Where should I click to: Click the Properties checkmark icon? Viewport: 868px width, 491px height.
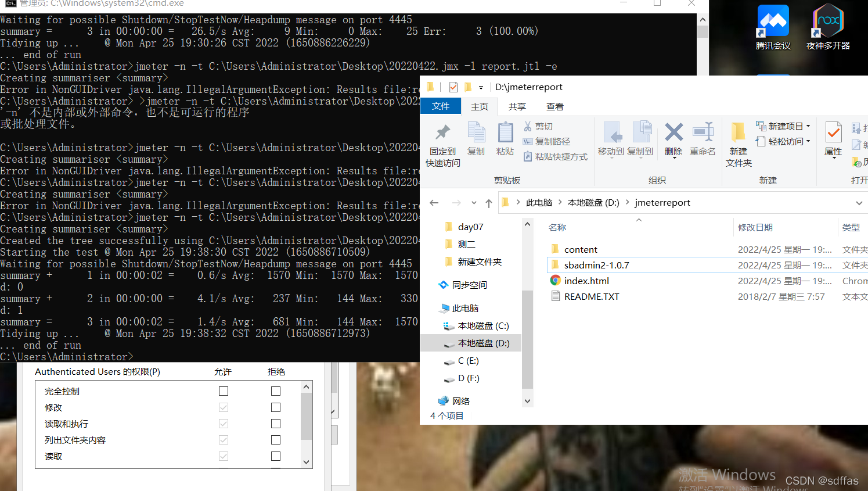coord(833,132)
